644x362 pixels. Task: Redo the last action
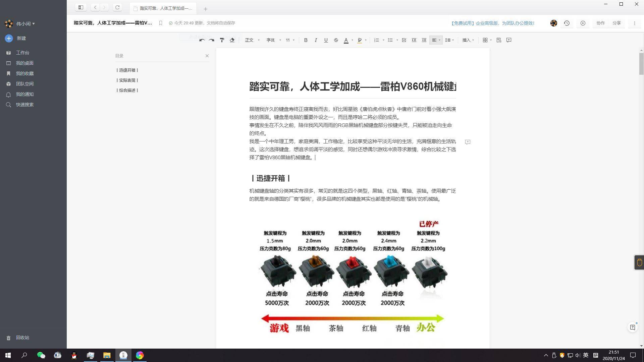(212, 40)
